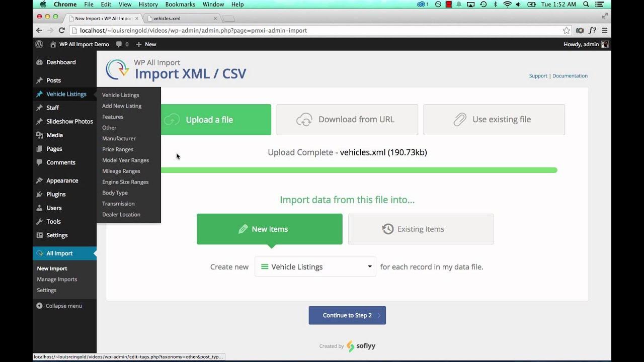Click the volume icon in menu bar
644x362 pixels.
(x=519, y=4)
